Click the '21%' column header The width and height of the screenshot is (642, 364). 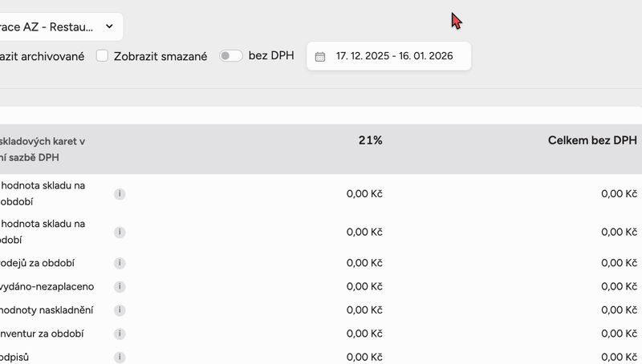pos(370,140)
